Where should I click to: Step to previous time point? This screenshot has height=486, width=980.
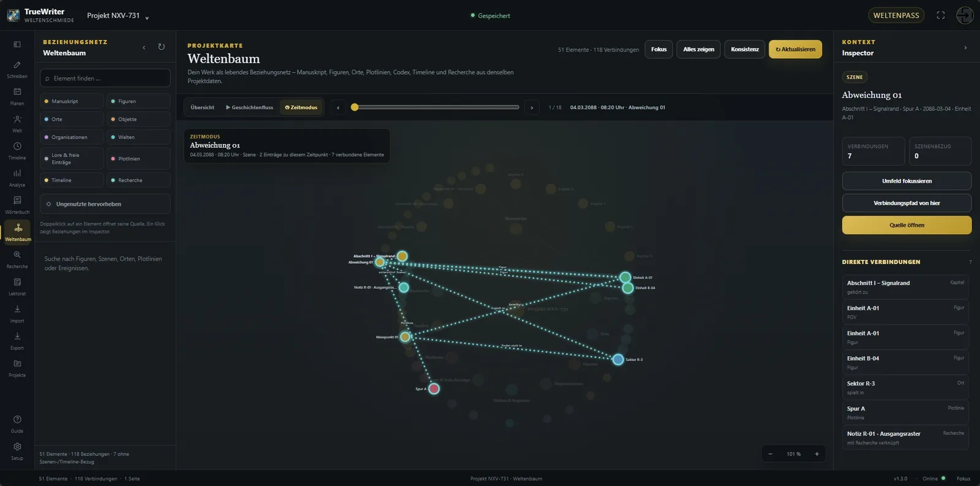click(338, 107)
